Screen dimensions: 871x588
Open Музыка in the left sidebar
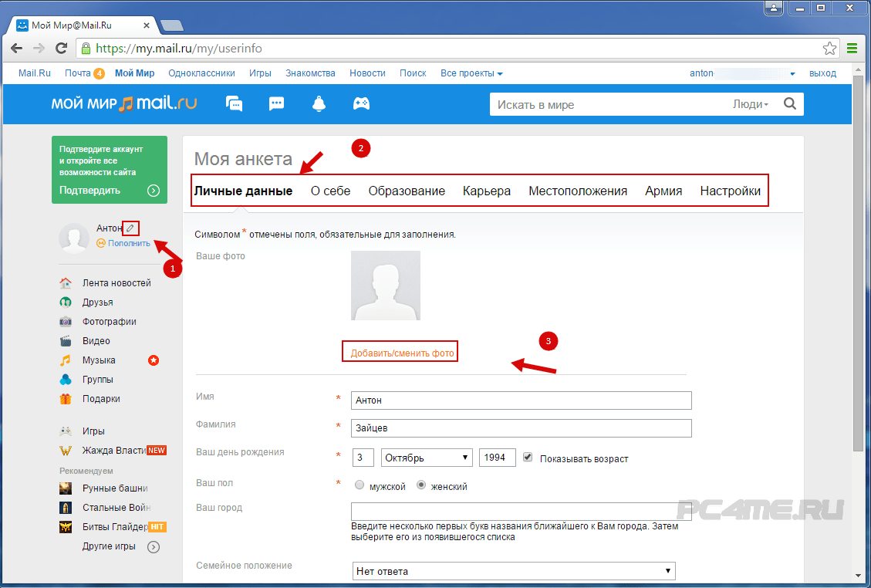tap(99, 360)
